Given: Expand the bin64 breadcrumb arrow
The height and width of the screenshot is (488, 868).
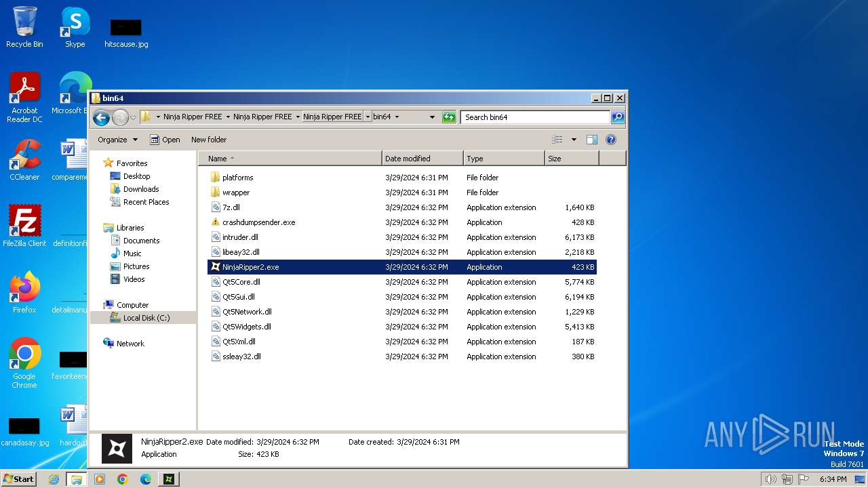Looking at the screenshot, I should [397, 117].
